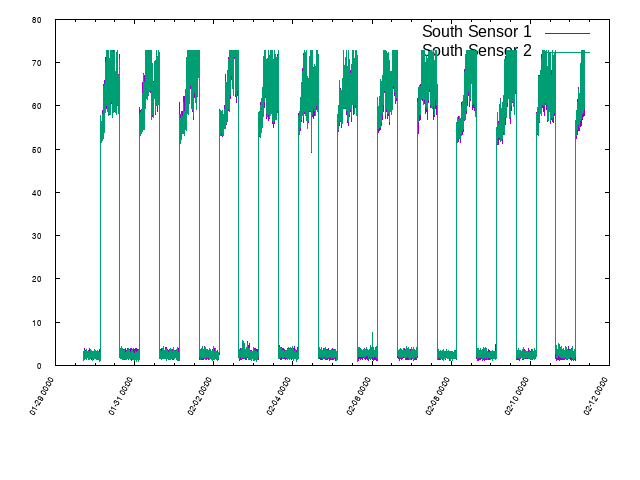Click the 30 tick label on y-axis
Image resolution: width=640 pixels, height=480 pixels.
[x=36, y=236]
